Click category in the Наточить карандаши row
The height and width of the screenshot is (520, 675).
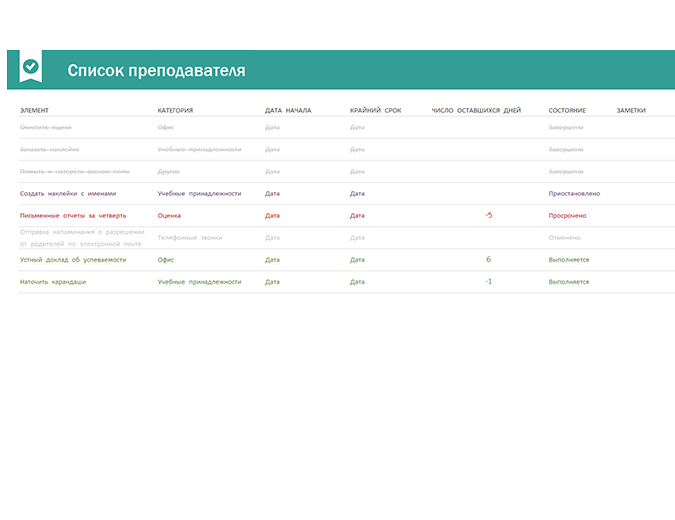tap(199, 282)
